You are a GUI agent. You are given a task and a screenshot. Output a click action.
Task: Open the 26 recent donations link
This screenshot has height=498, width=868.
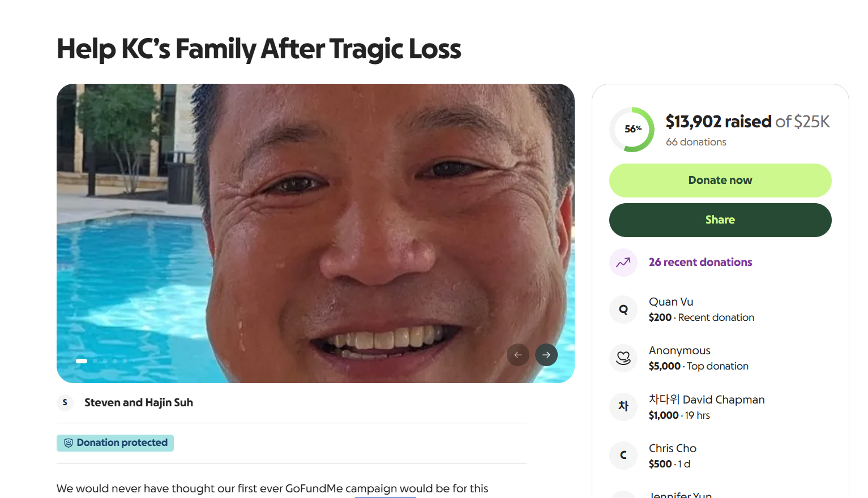pyautogui.click(x=700, y=263)
